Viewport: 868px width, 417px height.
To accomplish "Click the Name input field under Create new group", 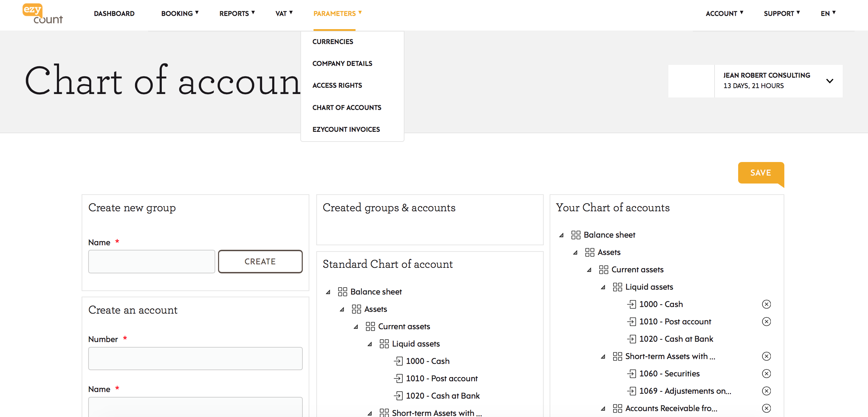I will click(151, 261).
